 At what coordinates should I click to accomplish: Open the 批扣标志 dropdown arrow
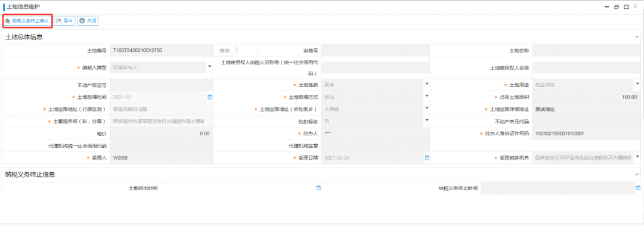(426, 120)
